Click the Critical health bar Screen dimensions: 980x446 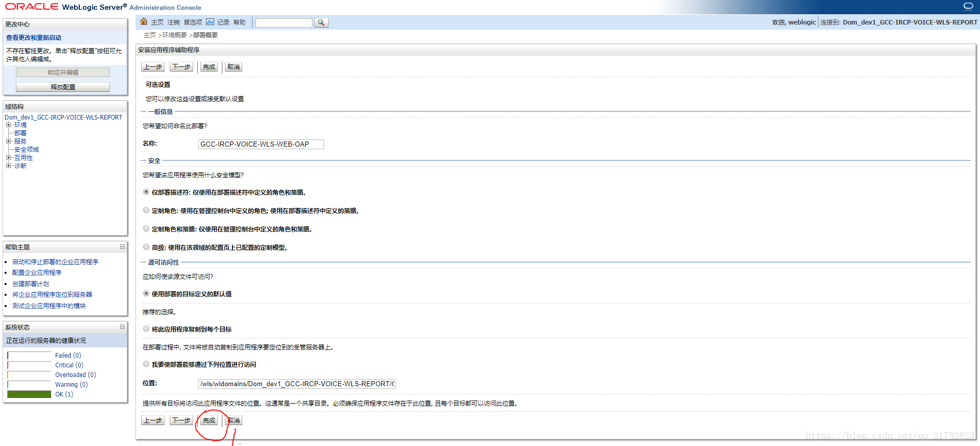(x=29, y=365)
